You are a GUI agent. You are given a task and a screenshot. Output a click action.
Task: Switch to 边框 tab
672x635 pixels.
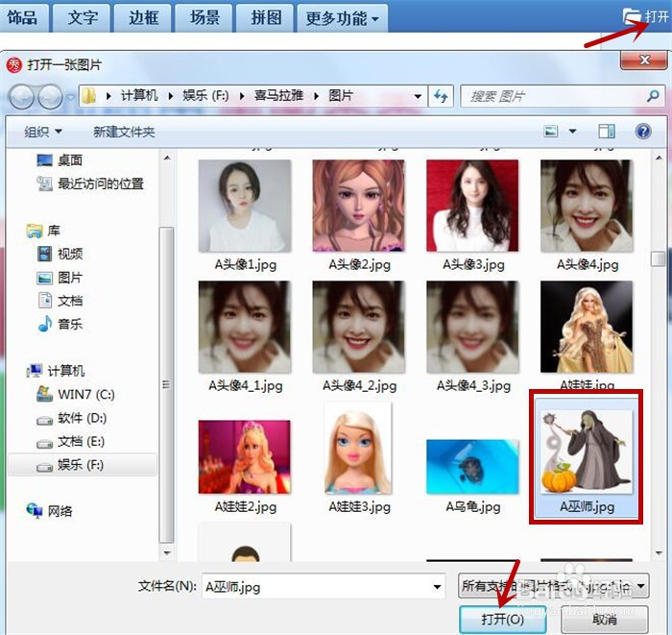144,18
